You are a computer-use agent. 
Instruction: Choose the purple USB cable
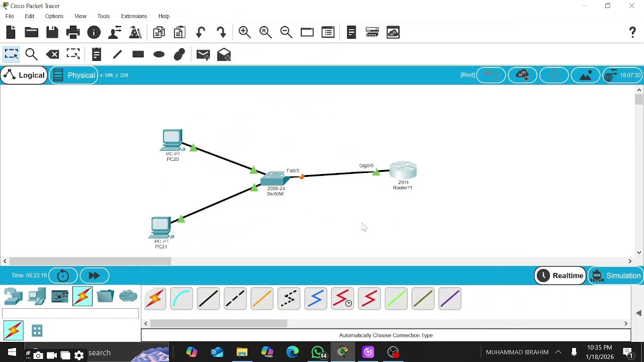[450, 299]
